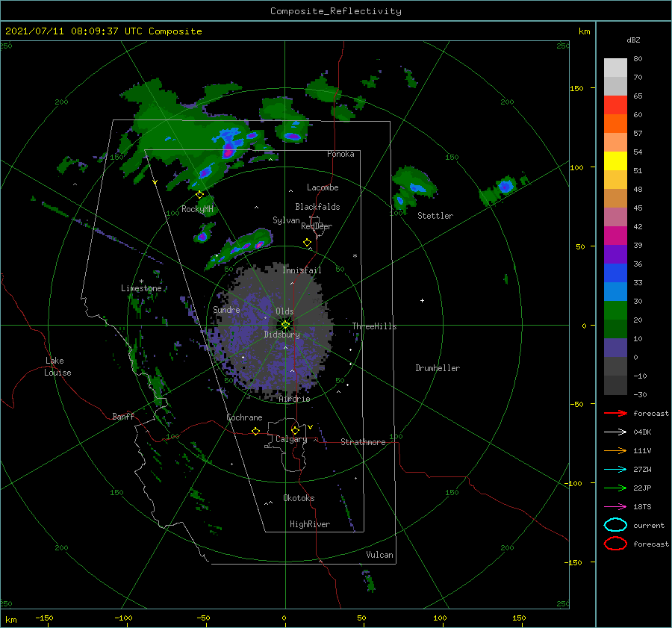The height and width of the screenshot is (628, 672).
Task: Click the Calgary city label
Action: pos(291,439)
